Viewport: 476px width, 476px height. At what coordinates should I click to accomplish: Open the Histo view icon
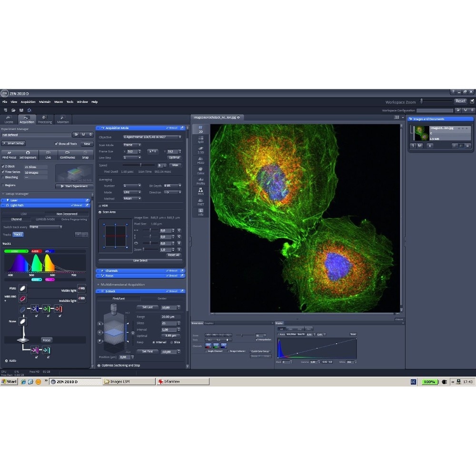tap(200, 160)
